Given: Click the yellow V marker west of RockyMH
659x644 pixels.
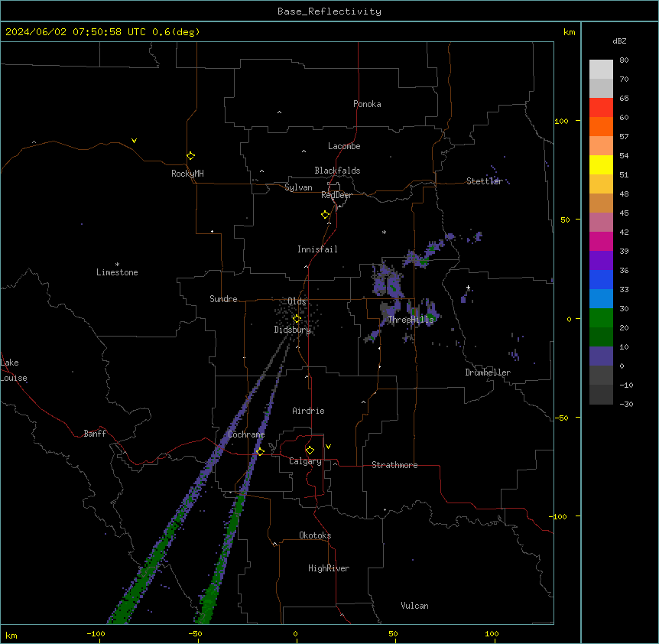Looking at the screenshot, I should tap(134, 141).
